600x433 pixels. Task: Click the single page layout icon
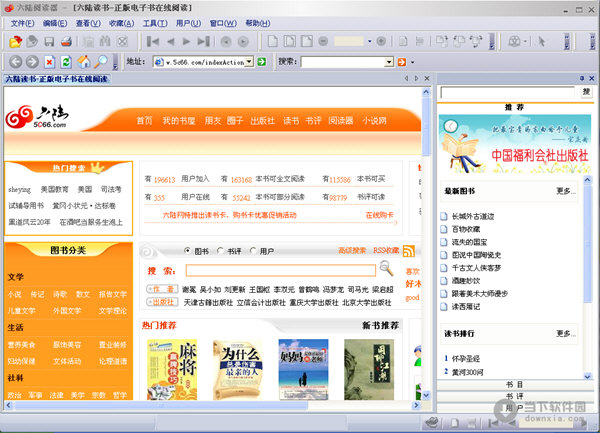pyautogui.click(x=272, y=41)
